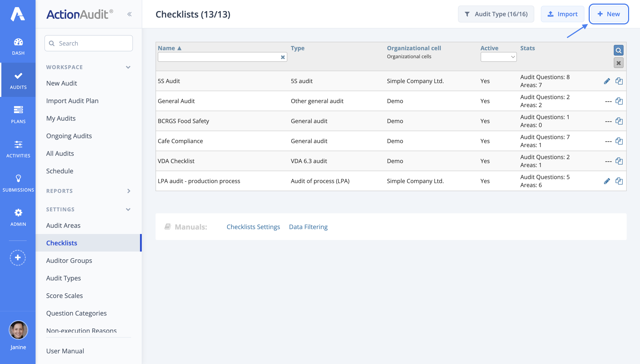This screenshot has width=640, height=364.
Task: Click the dashed plus circle in the sidebar
Action: 18,258
